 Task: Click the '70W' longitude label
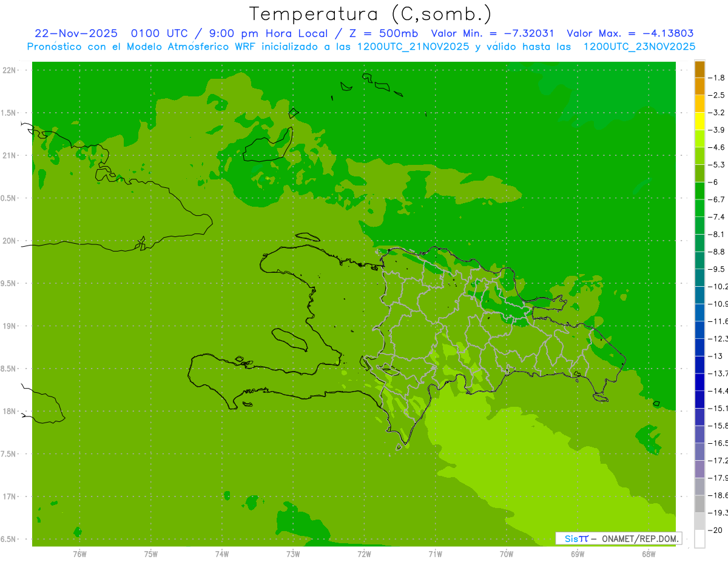[506, 554]
